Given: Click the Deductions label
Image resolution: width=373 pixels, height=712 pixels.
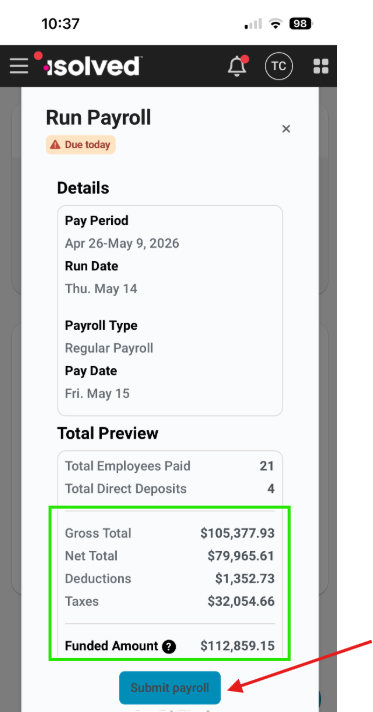Looking at the screenshot, I should coord(98,578).
